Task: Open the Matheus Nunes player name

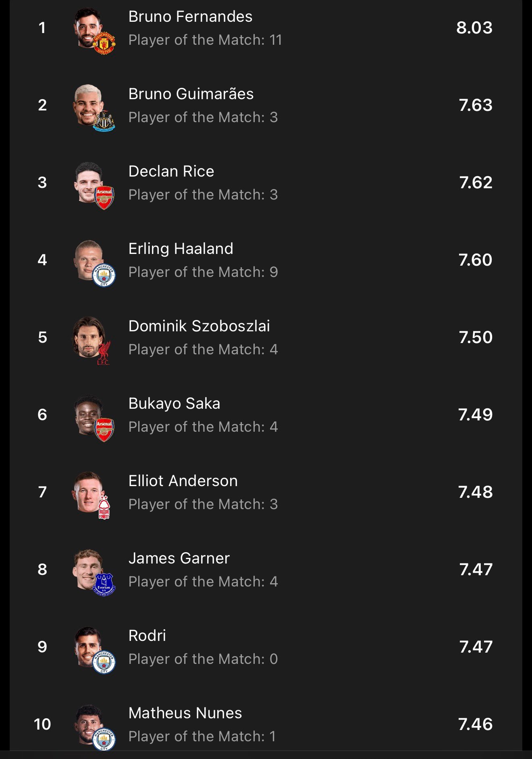Action: pos(185,713)
